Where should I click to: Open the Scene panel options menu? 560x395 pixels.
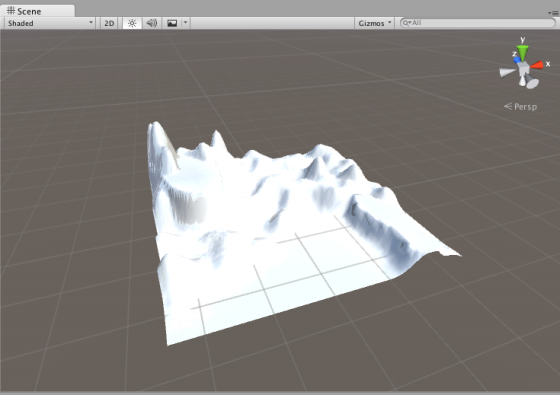coord(553,13)
